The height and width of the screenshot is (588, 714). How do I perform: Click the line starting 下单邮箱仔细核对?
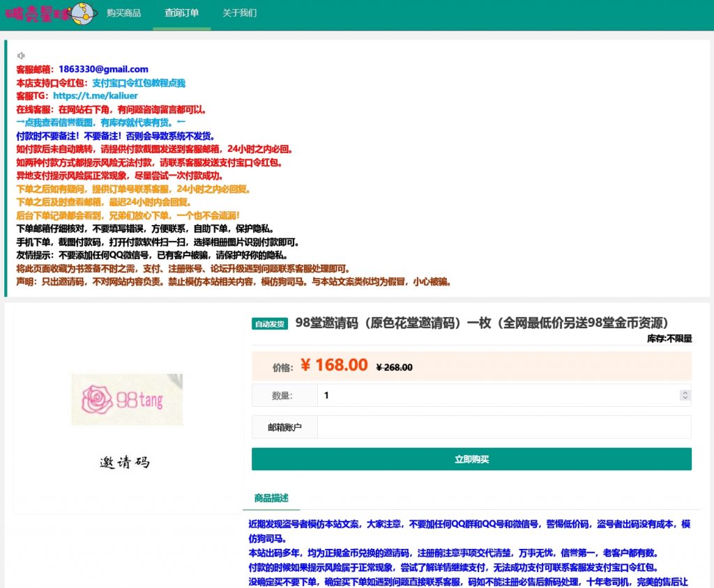(145, 229)
